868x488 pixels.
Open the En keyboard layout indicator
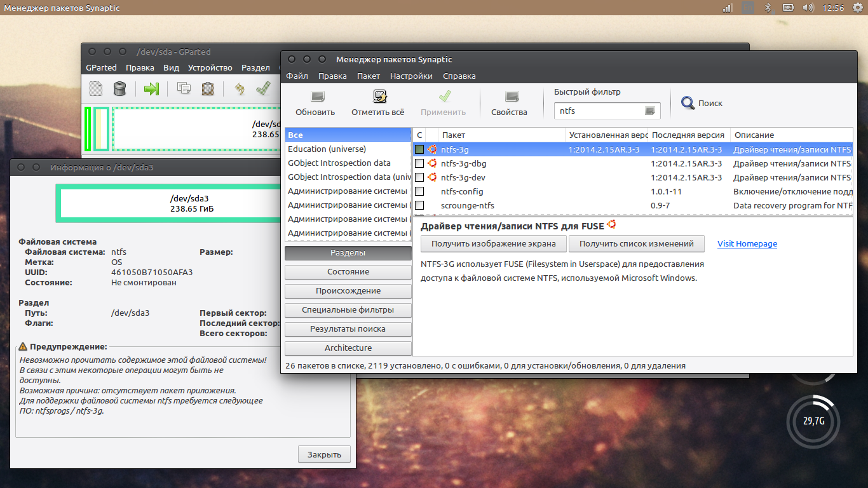click(x=749, y=8)
